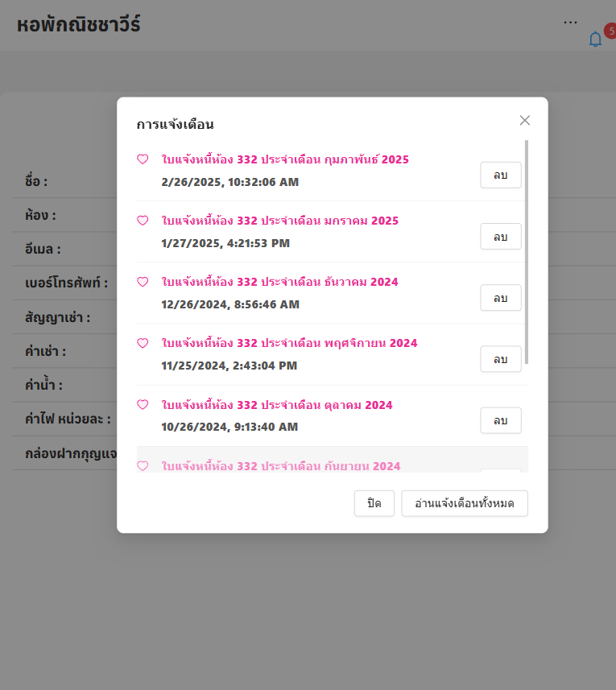Delete the มกราคม 2025 invoice notification

500,237
